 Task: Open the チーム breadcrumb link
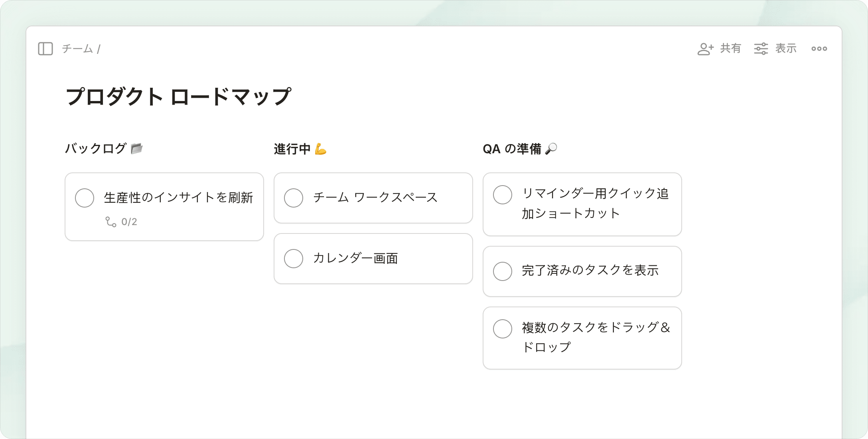[x=77, y=49]
